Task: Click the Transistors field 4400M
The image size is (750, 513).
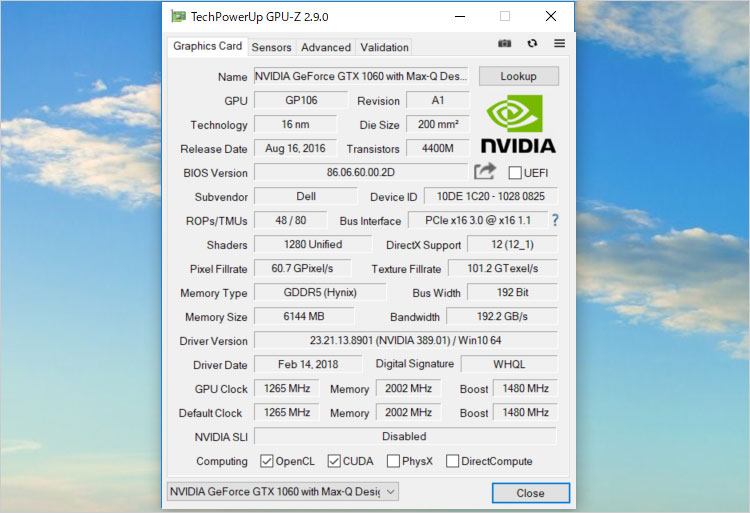Action: click(x=438, y=148)
